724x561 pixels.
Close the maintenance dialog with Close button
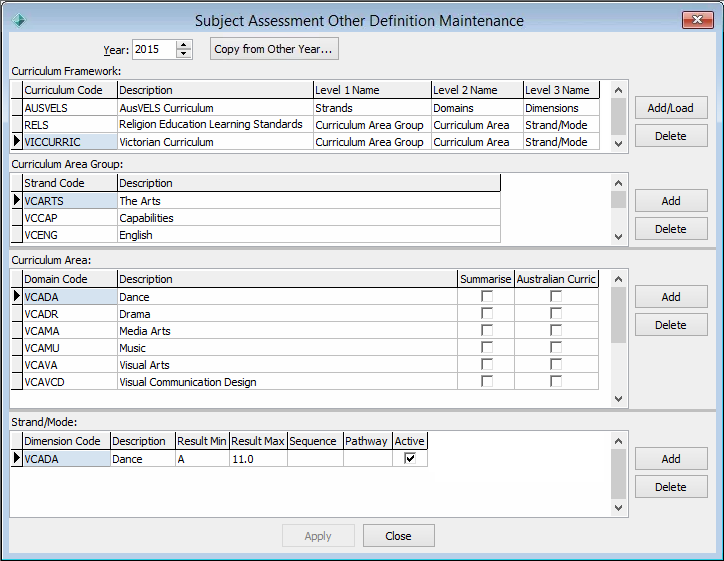(398, 536)
